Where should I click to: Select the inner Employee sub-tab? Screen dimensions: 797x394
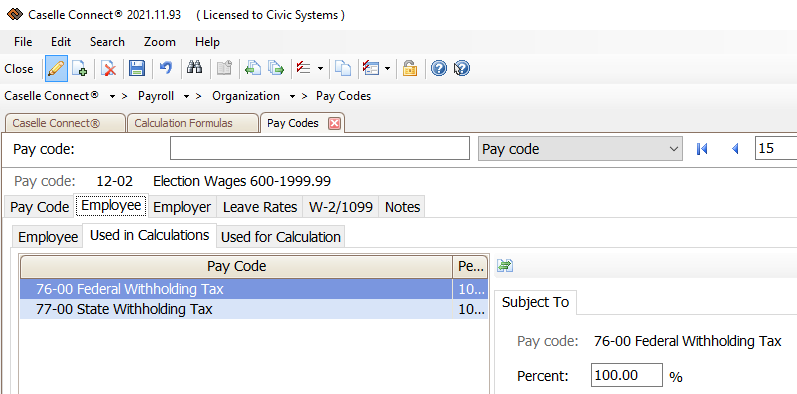(48, 237)
